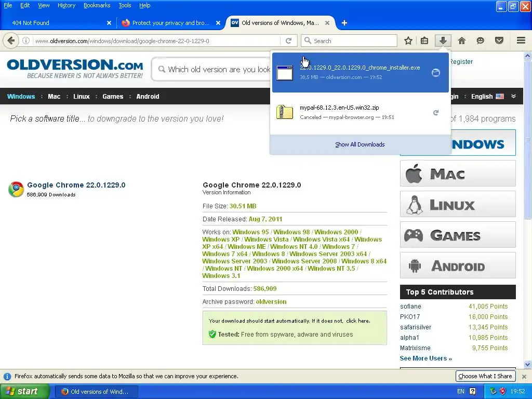Open the History menu
This screenshot has width=532, height=399.
[66, 5]
